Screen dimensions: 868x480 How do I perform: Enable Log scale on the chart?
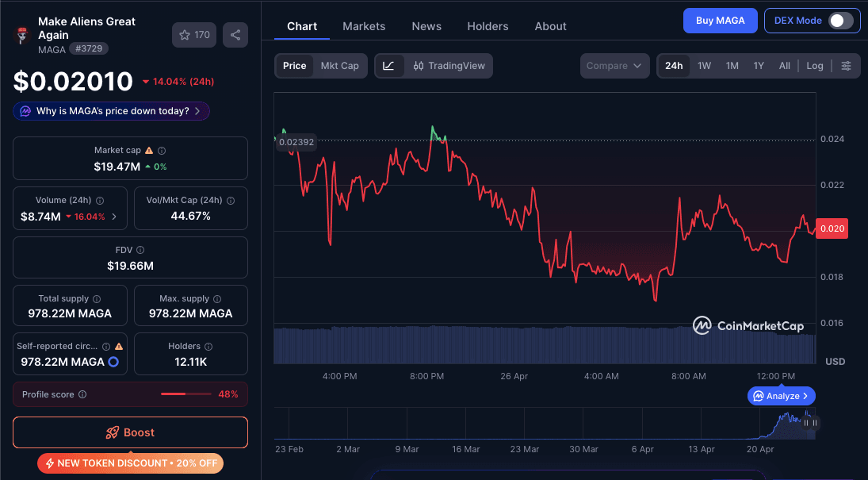coord(815,66)
